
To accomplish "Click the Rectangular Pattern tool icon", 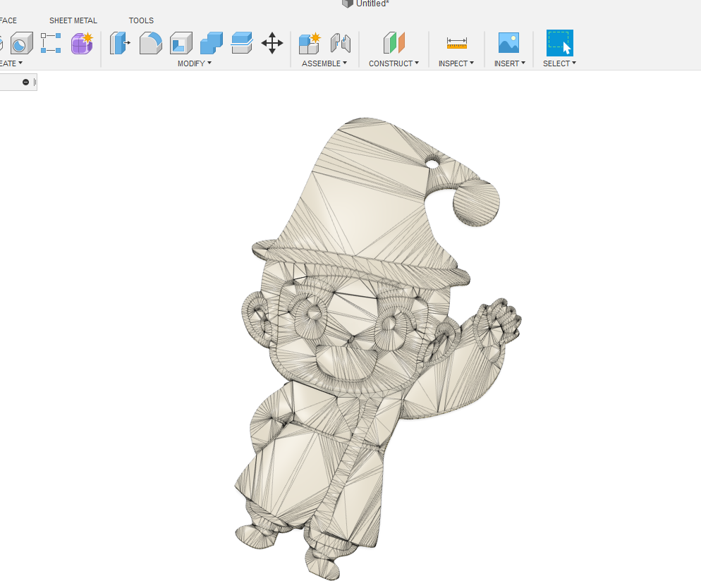I will pyautogui.click(x=51, y=43).
